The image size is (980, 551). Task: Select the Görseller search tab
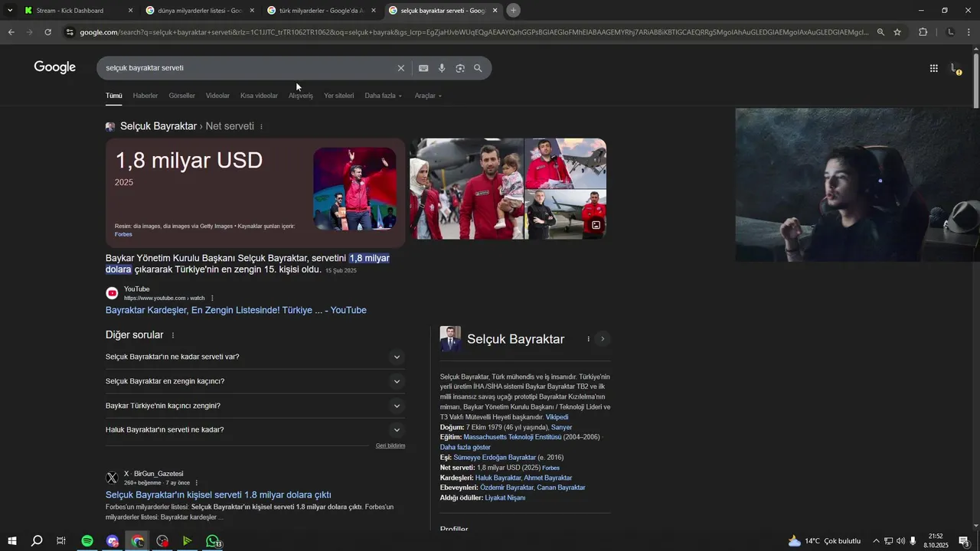pyautogui.click(x=181, y=96)
